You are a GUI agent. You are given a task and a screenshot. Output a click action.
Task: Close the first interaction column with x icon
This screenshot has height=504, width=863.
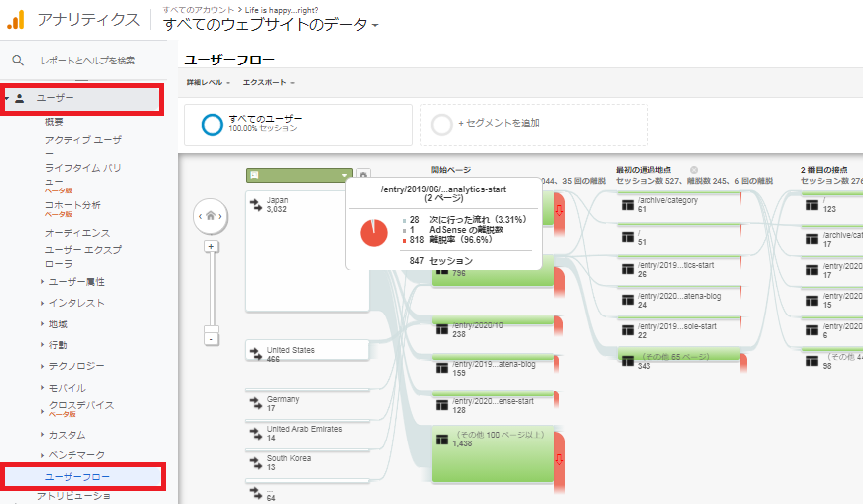coord(694,170)
